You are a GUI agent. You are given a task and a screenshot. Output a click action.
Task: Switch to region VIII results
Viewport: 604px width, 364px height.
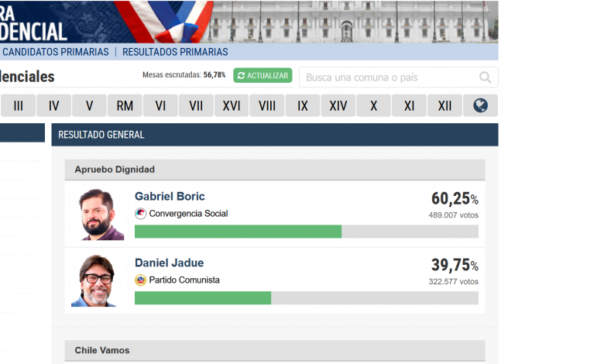click(x=267, y=105)
